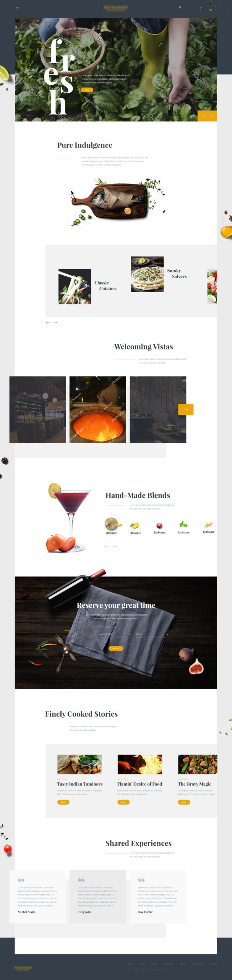The height and width of the screenshot is (980, 232).
Task: Open the reservation date dropdown
Action: pos(115,634)
